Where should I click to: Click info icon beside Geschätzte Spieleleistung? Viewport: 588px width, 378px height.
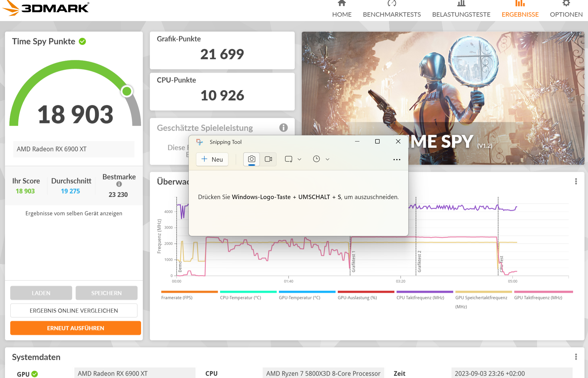tap(283, 127)
